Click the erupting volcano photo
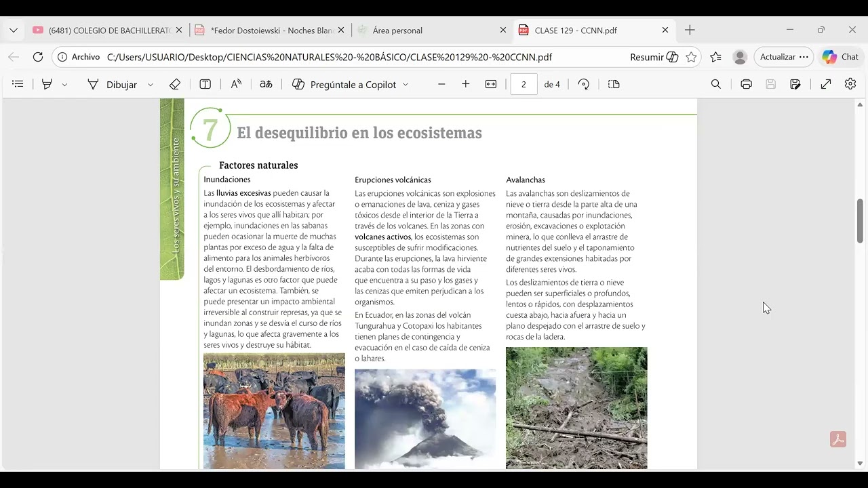 click(x=425, y=419)
